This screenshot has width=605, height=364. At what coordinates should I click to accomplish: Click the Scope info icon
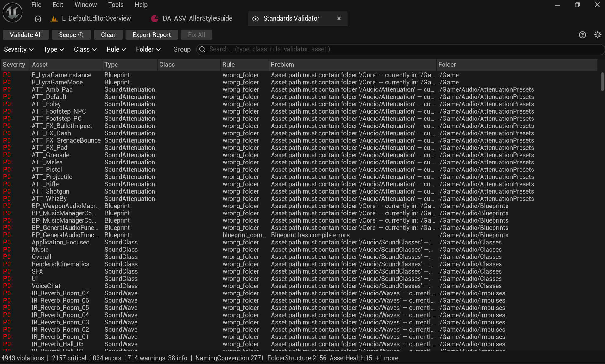[x=81, y=35]
